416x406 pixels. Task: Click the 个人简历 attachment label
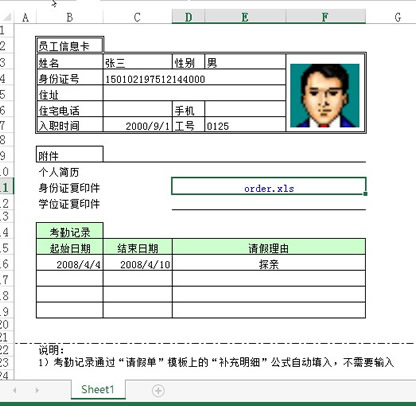coord(59,172)
